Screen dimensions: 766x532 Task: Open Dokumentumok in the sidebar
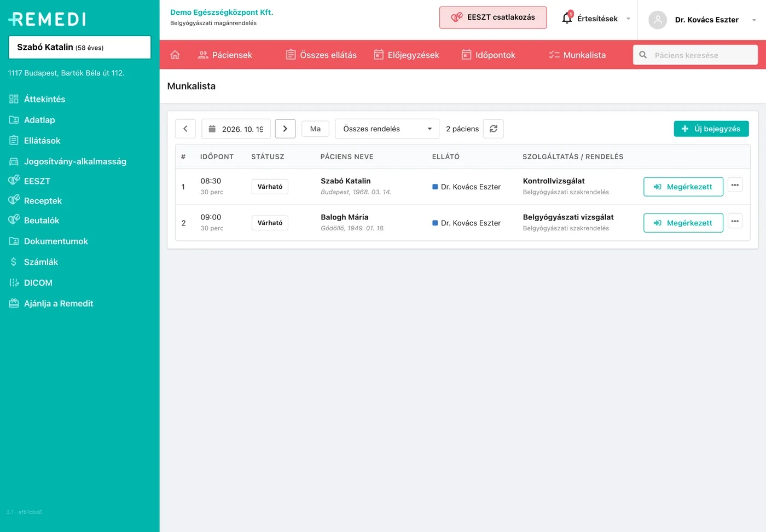coord(48,241)
